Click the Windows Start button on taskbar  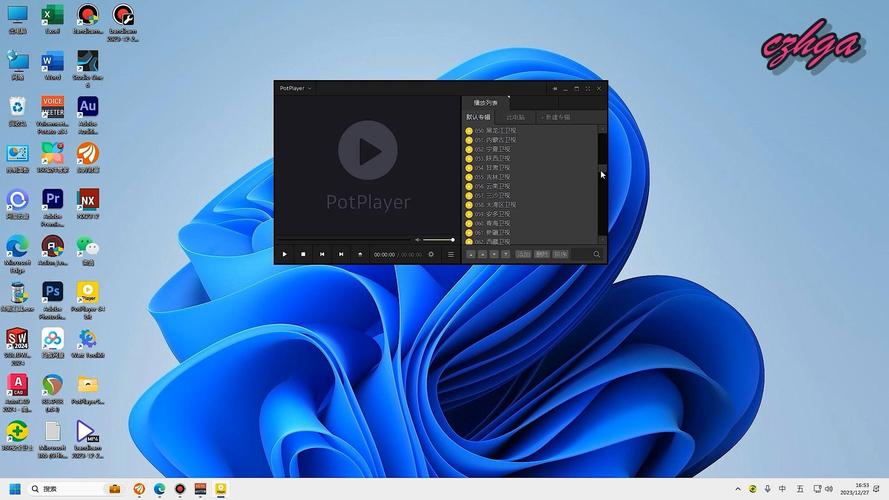(x=16, y=489)
